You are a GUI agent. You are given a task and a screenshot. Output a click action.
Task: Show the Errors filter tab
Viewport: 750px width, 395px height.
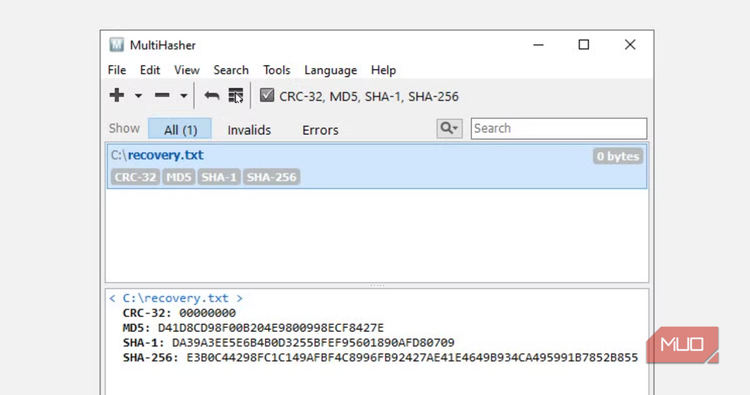(320, 130)
